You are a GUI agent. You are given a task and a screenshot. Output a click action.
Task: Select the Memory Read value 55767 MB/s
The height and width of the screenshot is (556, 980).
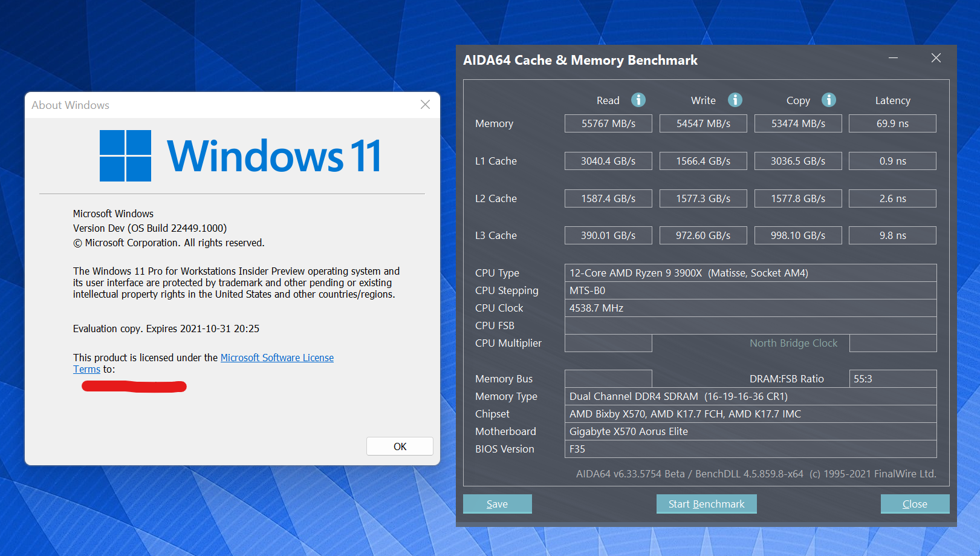(x=608, y=123)
